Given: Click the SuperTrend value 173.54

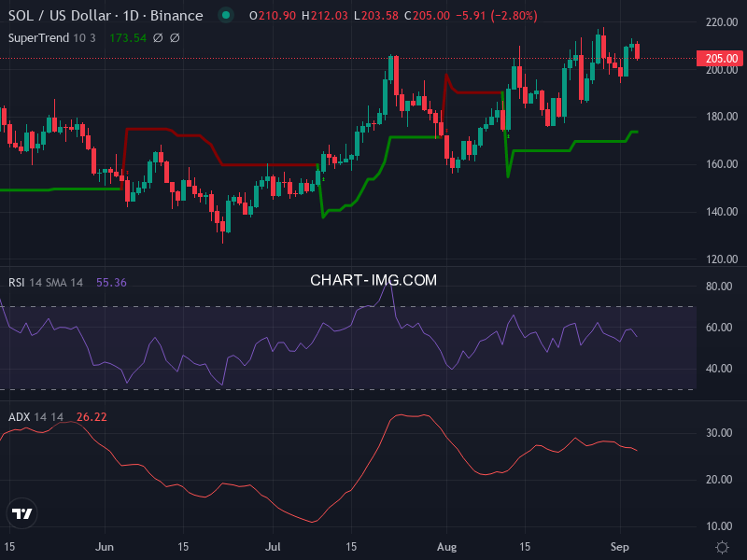Looking at the screenshot, I should click(x=127, y=37).
